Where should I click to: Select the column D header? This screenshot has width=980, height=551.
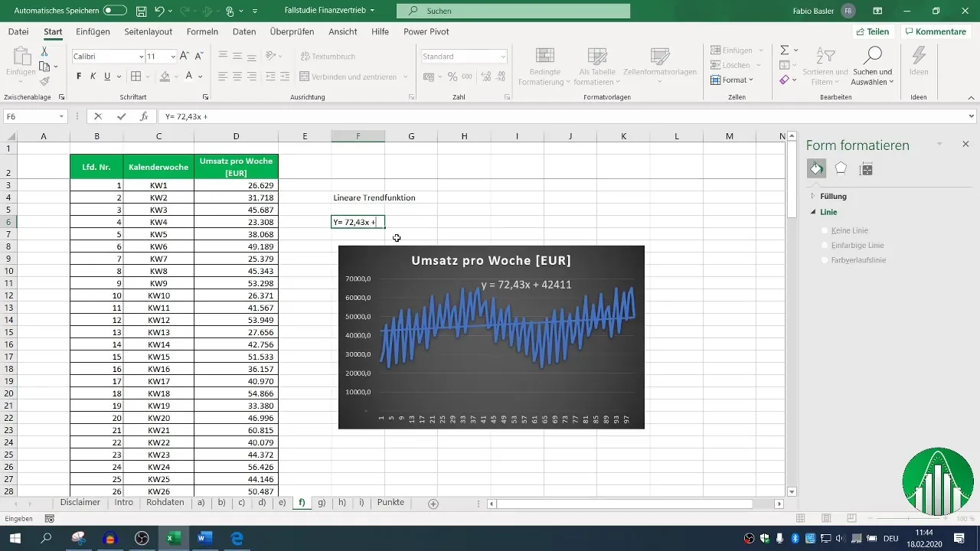(236, 136)
